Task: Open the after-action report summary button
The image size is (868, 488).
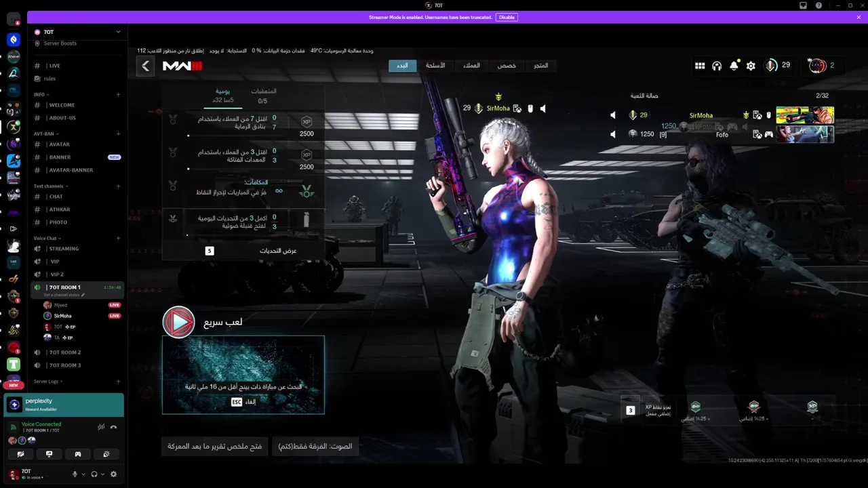Action: (x=215, y=447)
